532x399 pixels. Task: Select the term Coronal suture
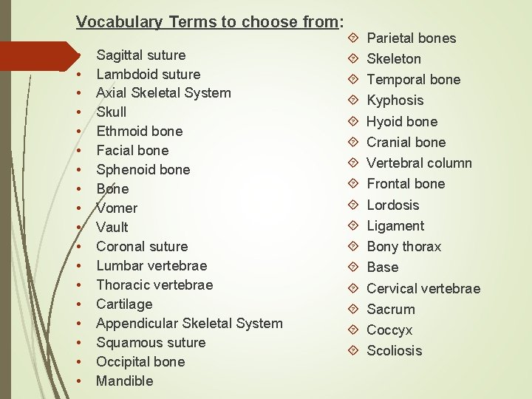tap(142, 246)
